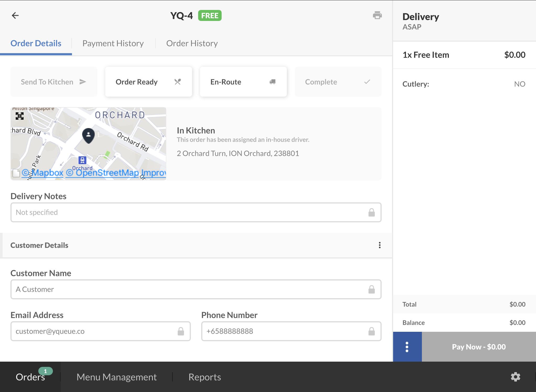Open Customer Details three-dot menu

click(379, 245)
